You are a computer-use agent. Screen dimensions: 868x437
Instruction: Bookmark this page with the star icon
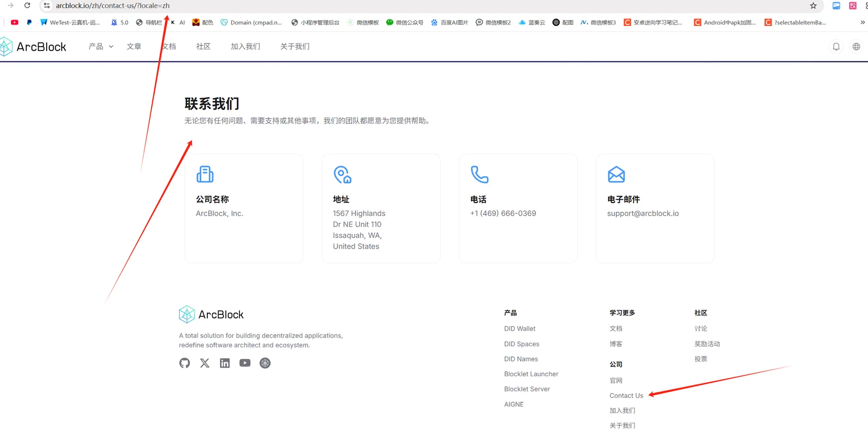813,5
